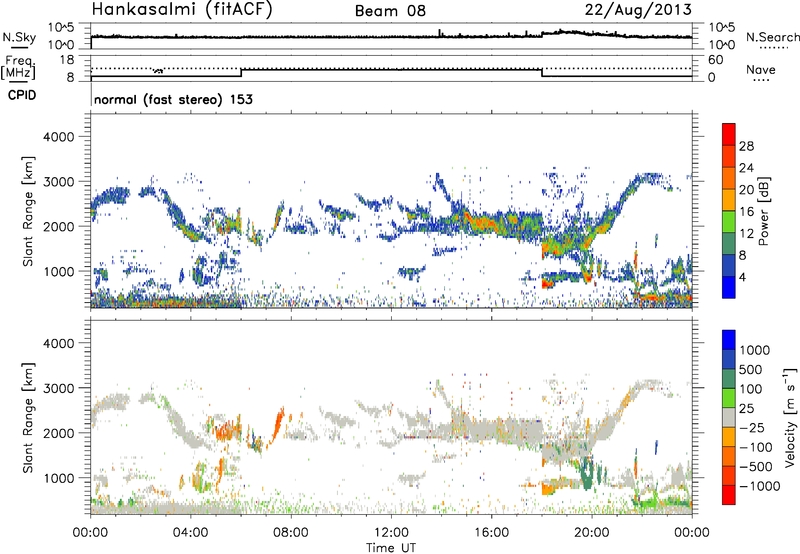Click the 3000 tick in velocity panel

point(58,388)
